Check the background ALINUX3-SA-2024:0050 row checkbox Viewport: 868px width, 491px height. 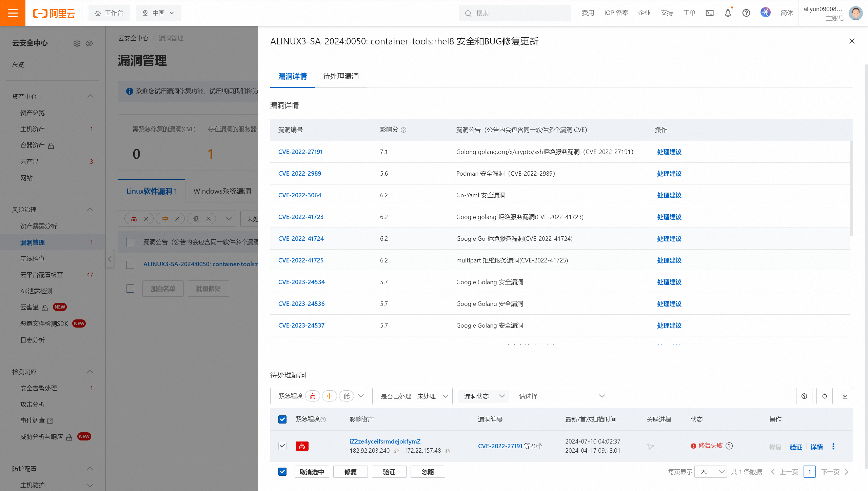(x=130, y=264)
